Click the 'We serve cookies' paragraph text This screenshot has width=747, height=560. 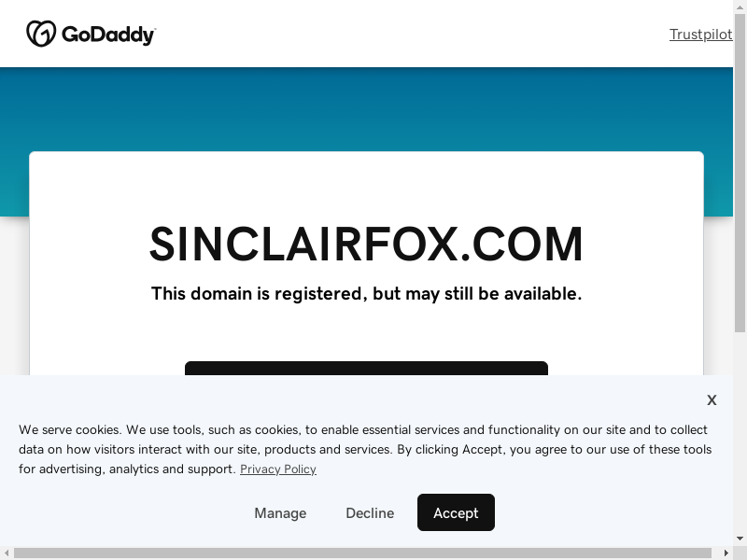[x=365, y=449]
